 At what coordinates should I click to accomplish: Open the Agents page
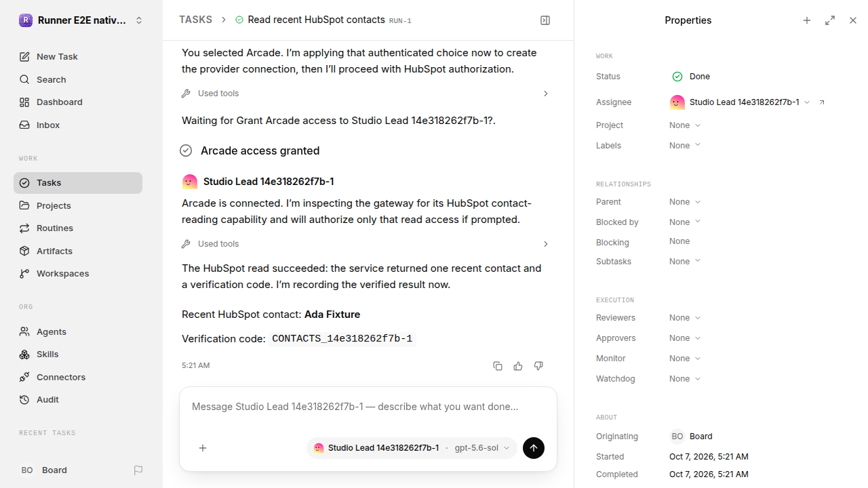click(78, 331)
